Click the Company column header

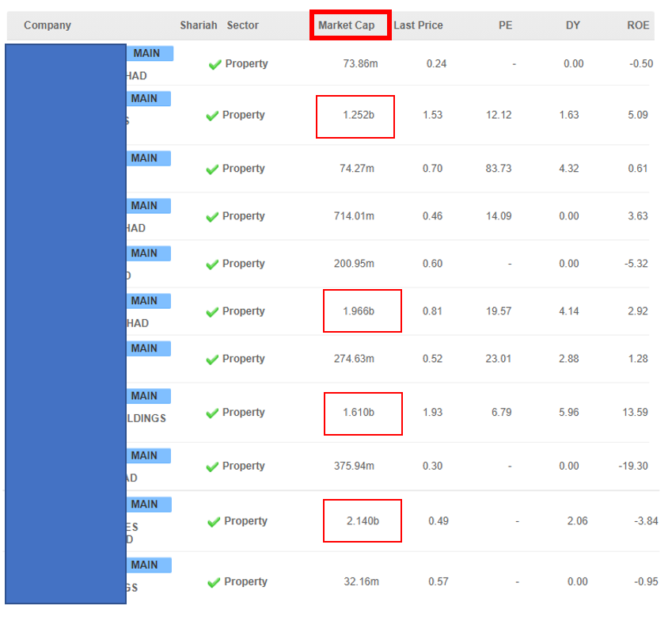(47, 25)
